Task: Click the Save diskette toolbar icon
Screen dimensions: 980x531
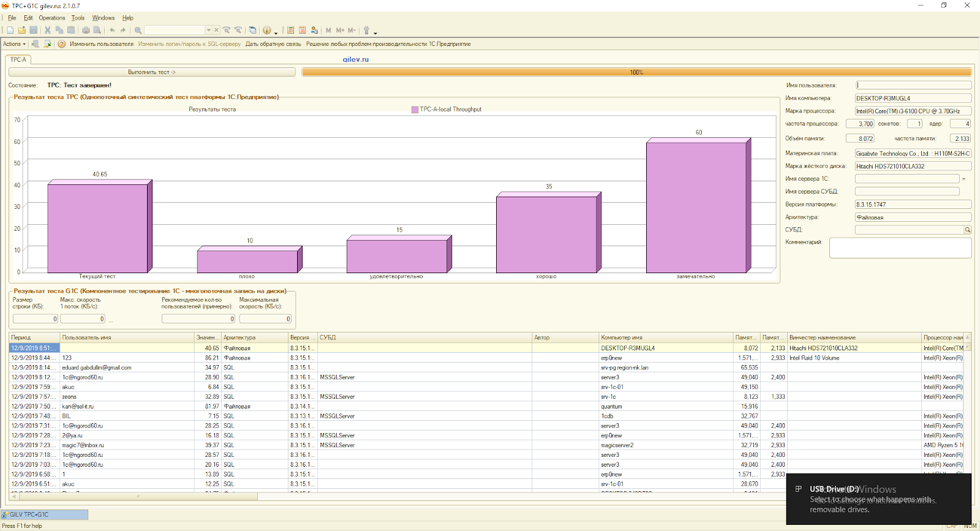Action: [x=33, y=30]
